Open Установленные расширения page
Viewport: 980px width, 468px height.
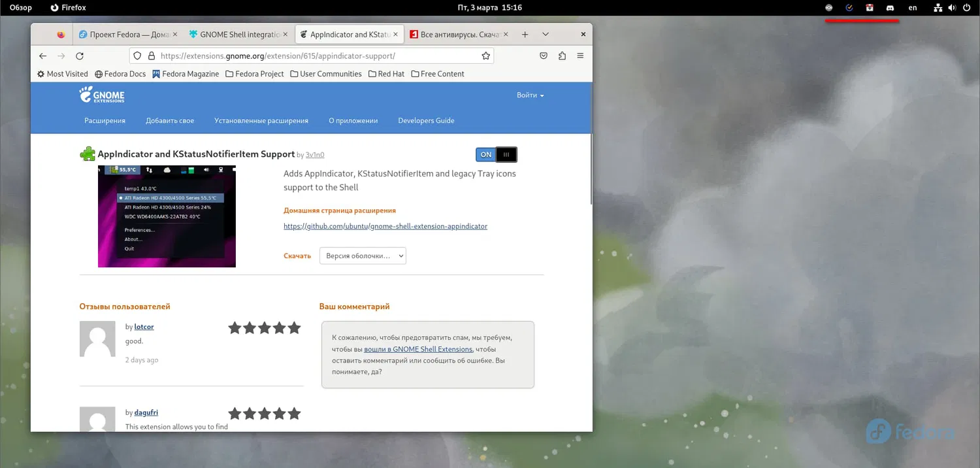coord(261,120)
